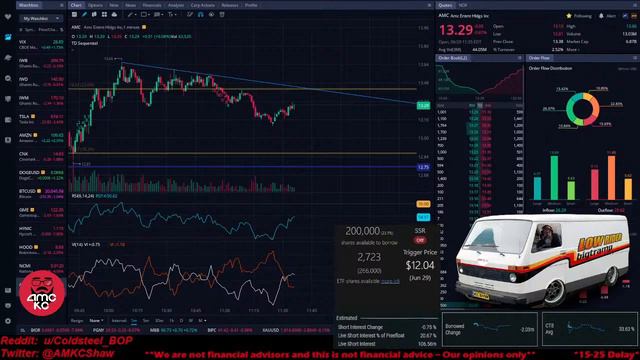
Task: Click the copy/compare icon beside the pencil tool
Action: [x=94, y=14]
